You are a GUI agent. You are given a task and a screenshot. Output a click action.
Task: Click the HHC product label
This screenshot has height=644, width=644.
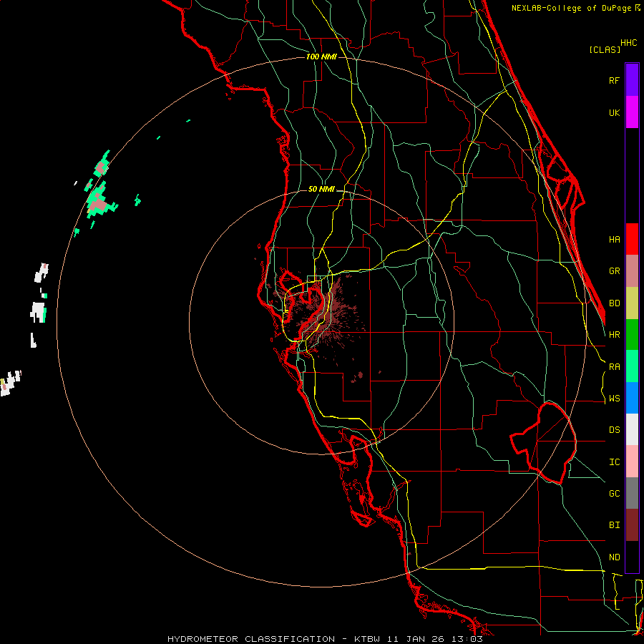pos(628,43)
